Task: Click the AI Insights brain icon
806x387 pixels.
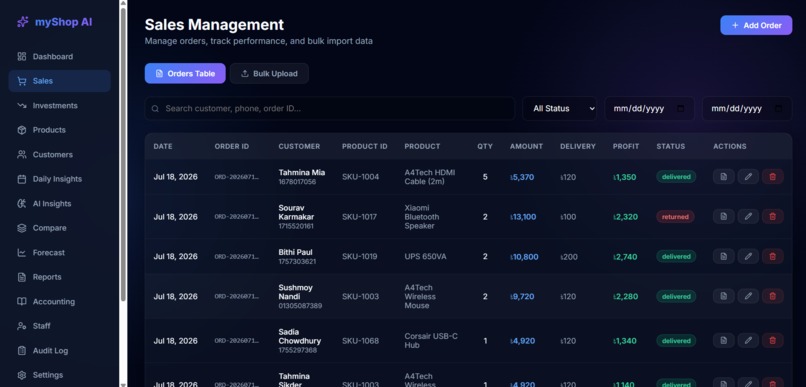Action: (x=22, y=204)
